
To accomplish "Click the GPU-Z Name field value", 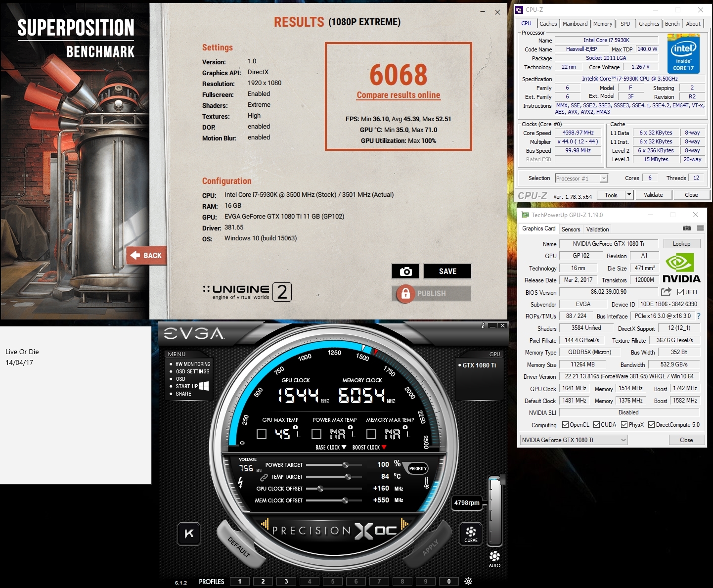I will 609,244.
